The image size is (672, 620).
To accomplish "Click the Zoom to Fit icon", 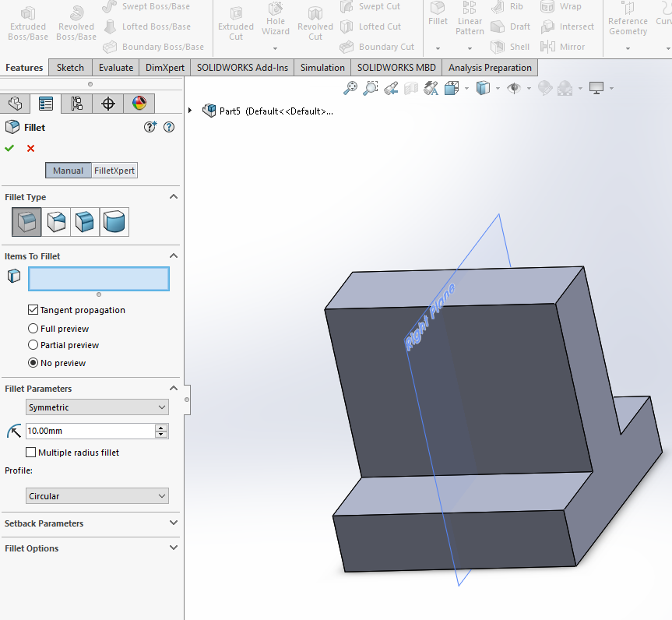I will click(x=350, y=88).
